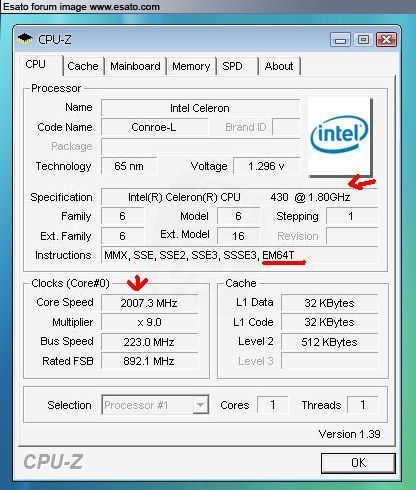The width and height of the screenshot is (416, 490).
Task: Open the Mainboard tab
Action: pos(135,66)
